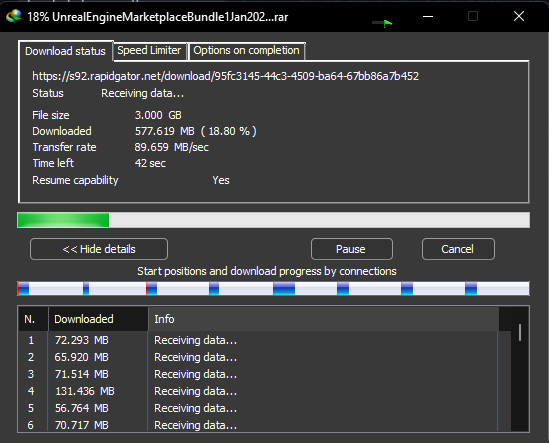Select the rapidgator download URL text
This screenshot has width=549, height=443.
[225, 76]
